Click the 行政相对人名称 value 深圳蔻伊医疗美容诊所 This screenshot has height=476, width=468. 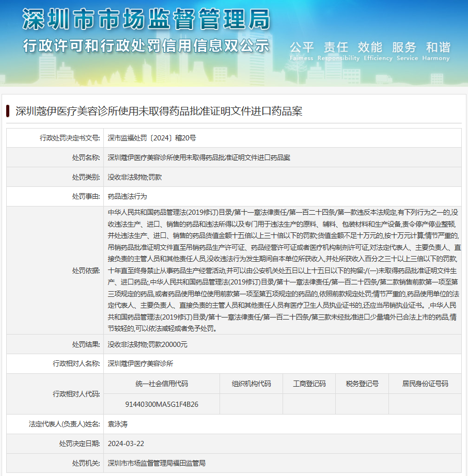coord(141,364)
